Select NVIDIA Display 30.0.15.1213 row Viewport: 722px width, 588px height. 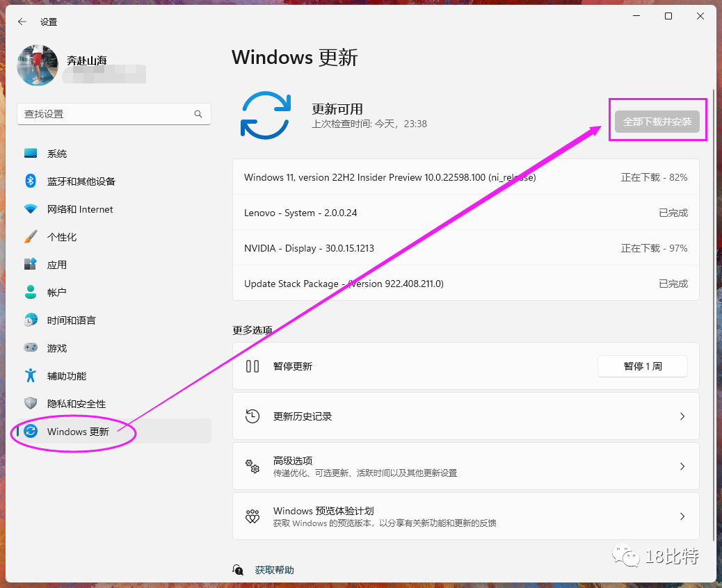coord(466,248)
